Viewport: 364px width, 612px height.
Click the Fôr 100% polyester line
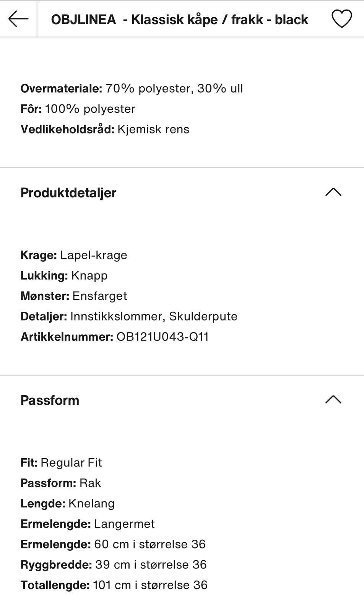click(x=78, y=109)
